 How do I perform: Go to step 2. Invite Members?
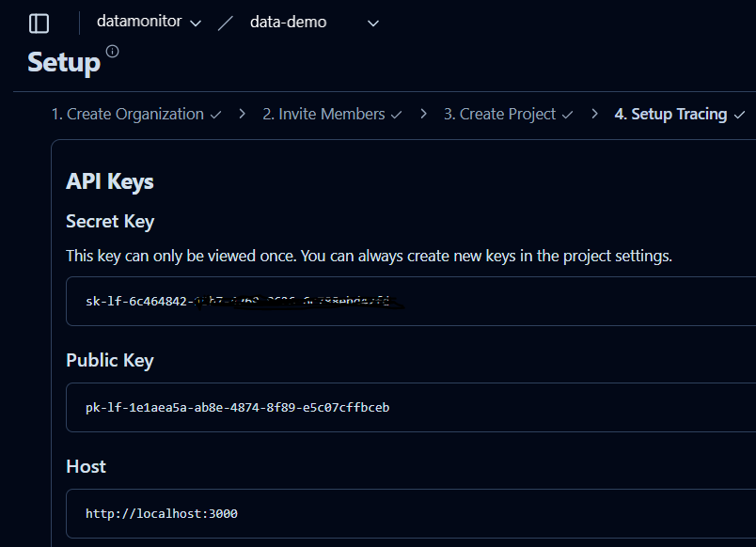323,115
